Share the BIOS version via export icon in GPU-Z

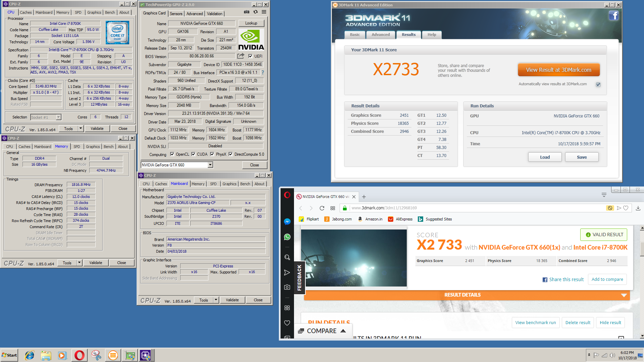pyautogui.click(x=241, y=56)
